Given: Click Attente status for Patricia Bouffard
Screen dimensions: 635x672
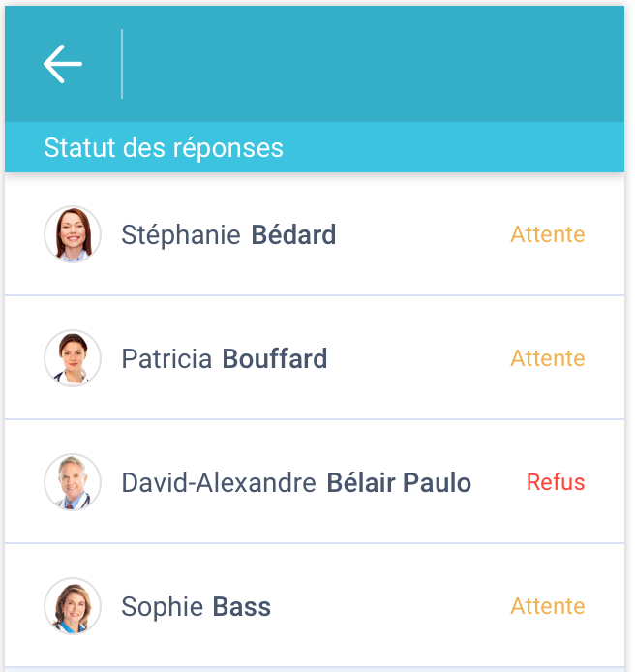Looking at the screenshot, I should click(548, 358).
